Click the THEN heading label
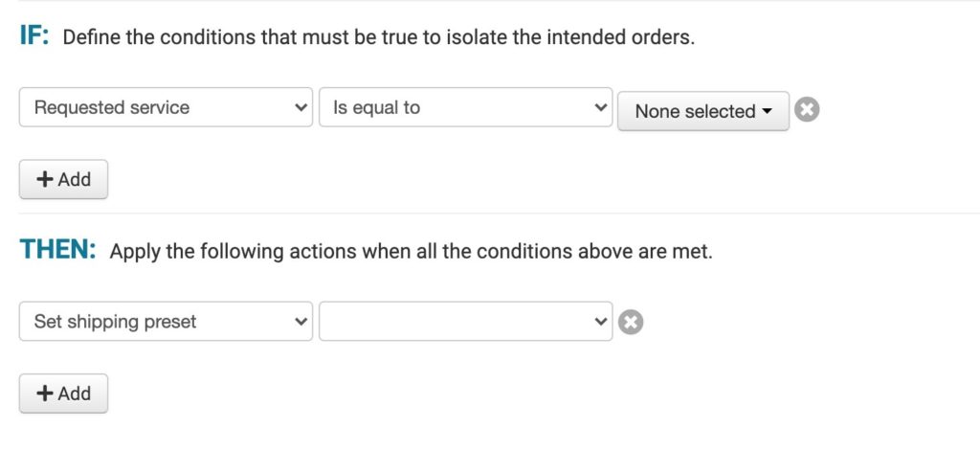Image resolution: width=980 pixels, height=451 pixels. click(57, 252)
